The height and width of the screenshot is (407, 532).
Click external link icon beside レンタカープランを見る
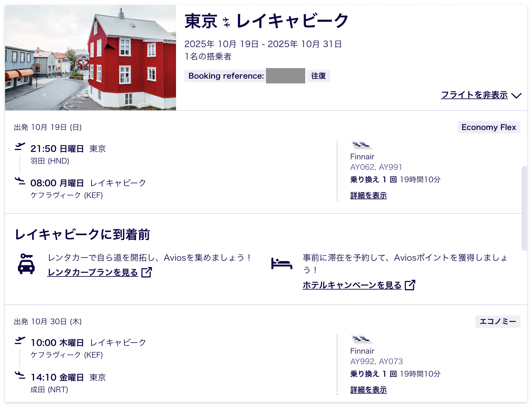[x=147, y=272]
